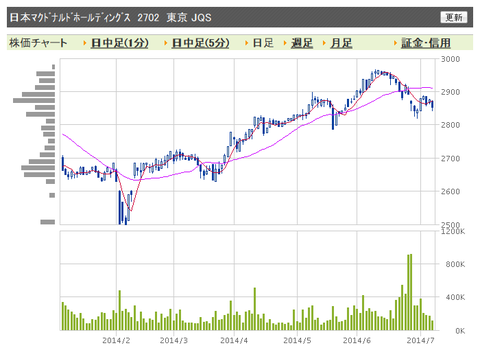The width and height of the screenshot is (480, 361).
Task: Click the 2014/2 date axis label
Action: click(x=116, y=340)
